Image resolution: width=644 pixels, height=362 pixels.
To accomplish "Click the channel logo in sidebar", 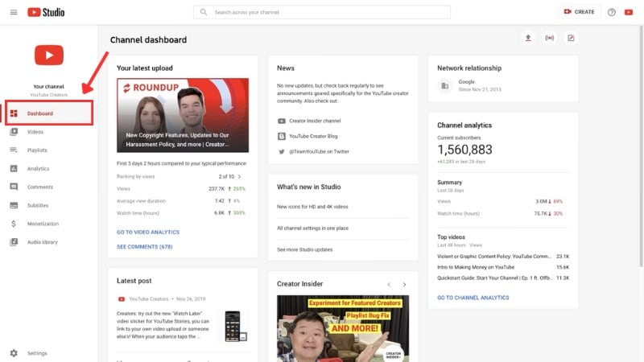I will coord(49,55).
